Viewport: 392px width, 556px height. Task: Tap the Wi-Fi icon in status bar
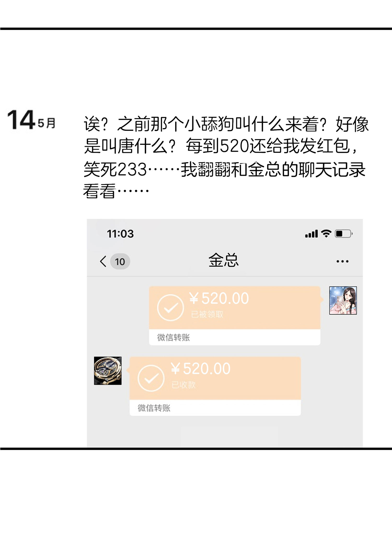(326, 233)
